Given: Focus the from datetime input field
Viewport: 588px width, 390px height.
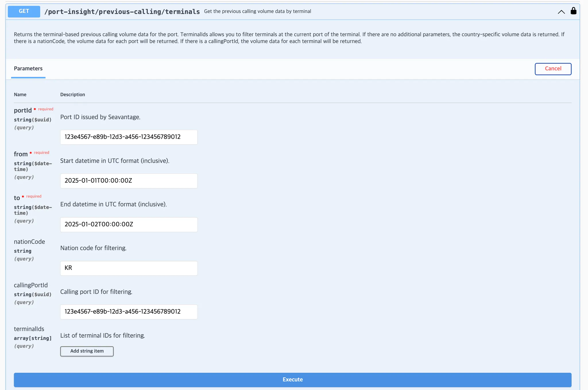Looking at the screenshot, I should pos(129,181).
